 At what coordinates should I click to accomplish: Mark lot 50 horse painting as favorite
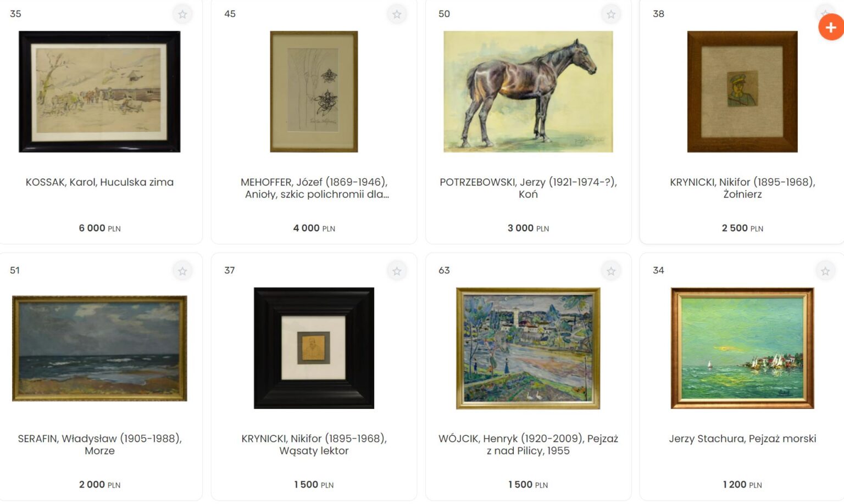pos(611,14)
